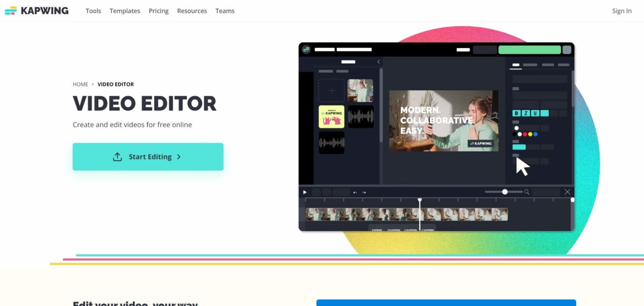
Task: Click the upload icon on Start Editing
Action: coord(117,157)
